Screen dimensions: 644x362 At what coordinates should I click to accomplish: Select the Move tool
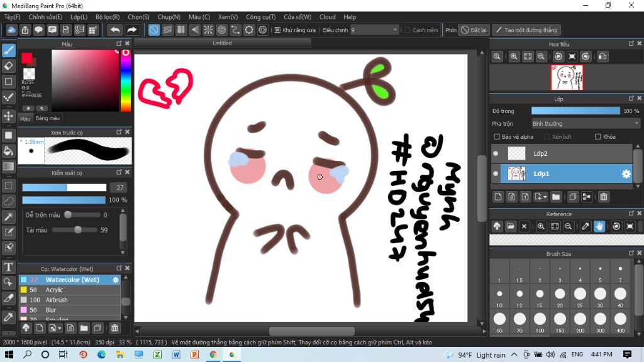9,116
